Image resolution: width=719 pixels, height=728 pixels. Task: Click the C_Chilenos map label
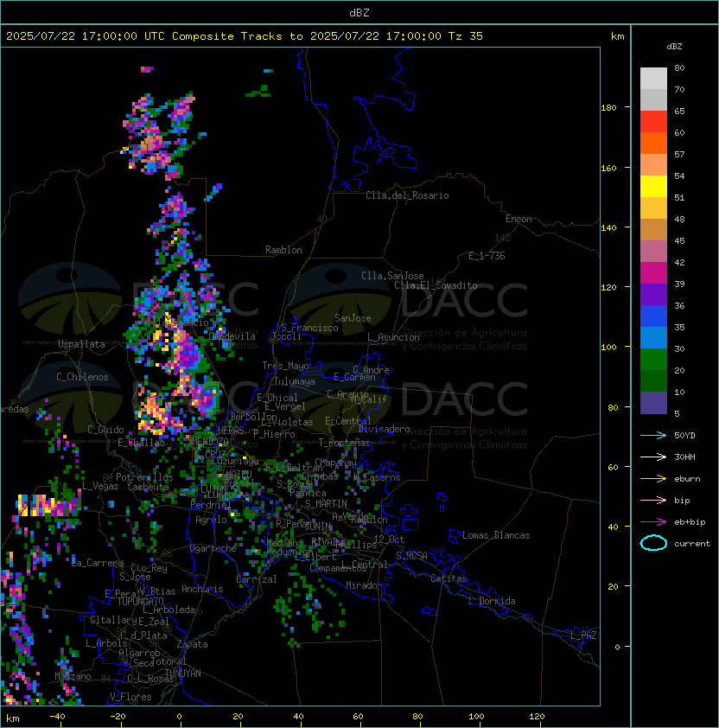(82, 377)
